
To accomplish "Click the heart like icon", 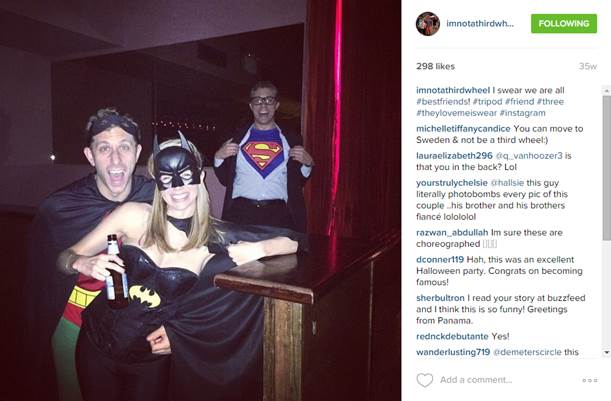I will click(425, 380).
